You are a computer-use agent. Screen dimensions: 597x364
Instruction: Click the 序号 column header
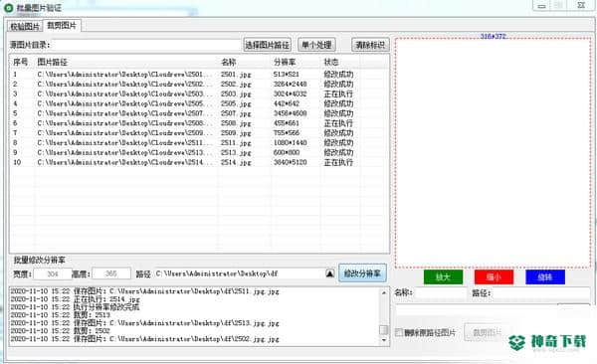(x=20, y=62)
